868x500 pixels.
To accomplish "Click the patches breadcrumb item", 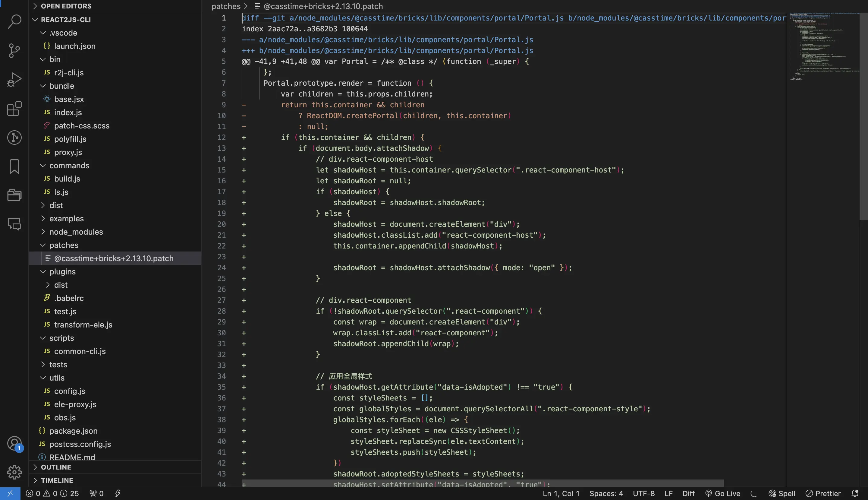I will [226, 6].
